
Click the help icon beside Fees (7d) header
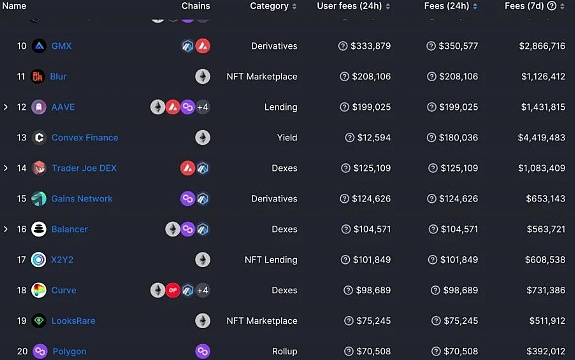click(x=552, y=5)
